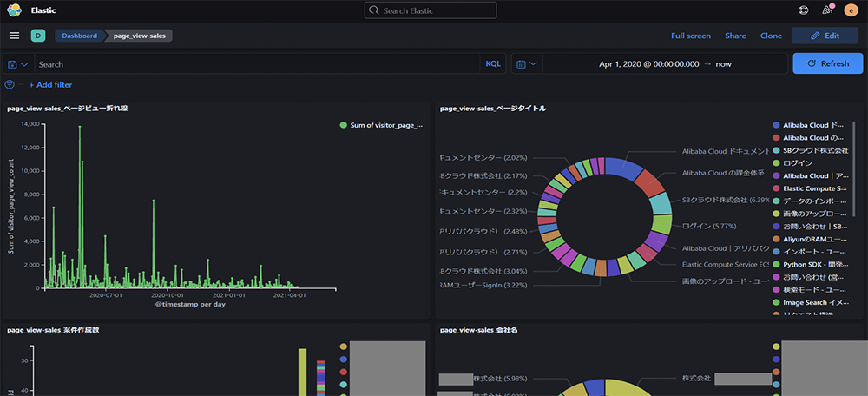Screen dimensions: 868x396
Task: Click the panel title page_view-sales_案件作成数
Action: point(53,330)
